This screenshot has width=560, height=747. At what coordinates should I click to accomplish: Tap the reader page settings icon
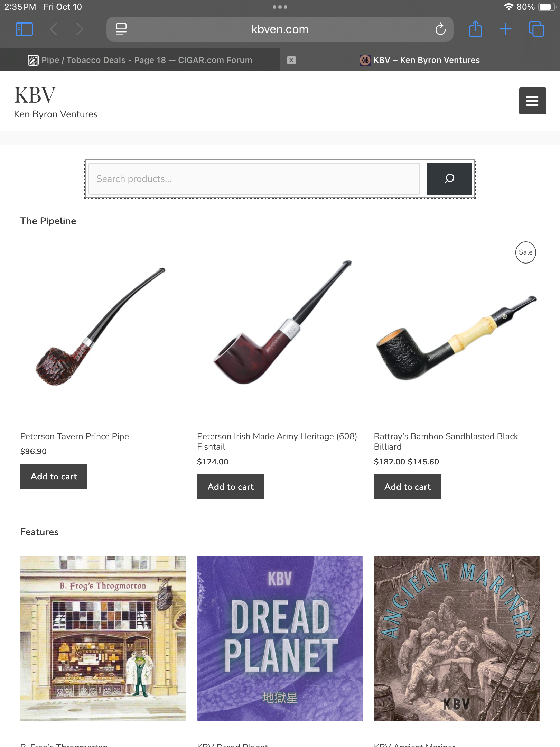click(121, 29)
